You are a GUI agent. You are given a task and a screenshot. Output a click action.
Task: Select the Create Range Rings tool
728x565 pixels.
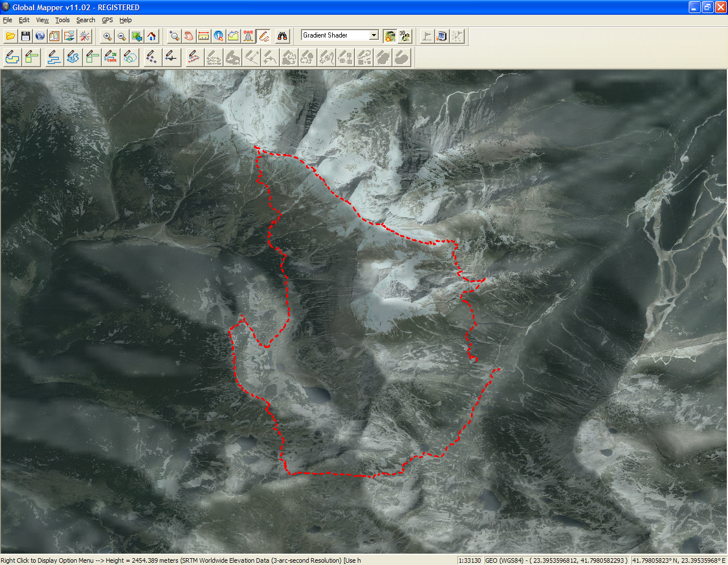pyautogui.click(x=130, y=57)
